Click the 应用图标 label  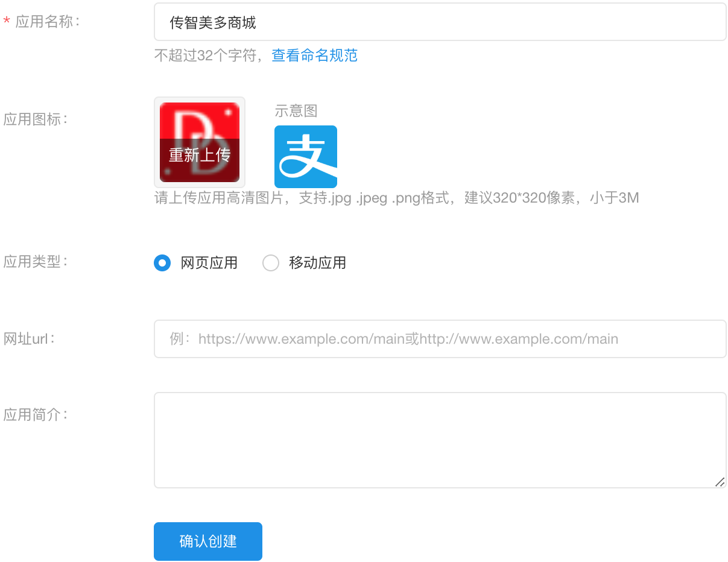click(x=36, y=119)
